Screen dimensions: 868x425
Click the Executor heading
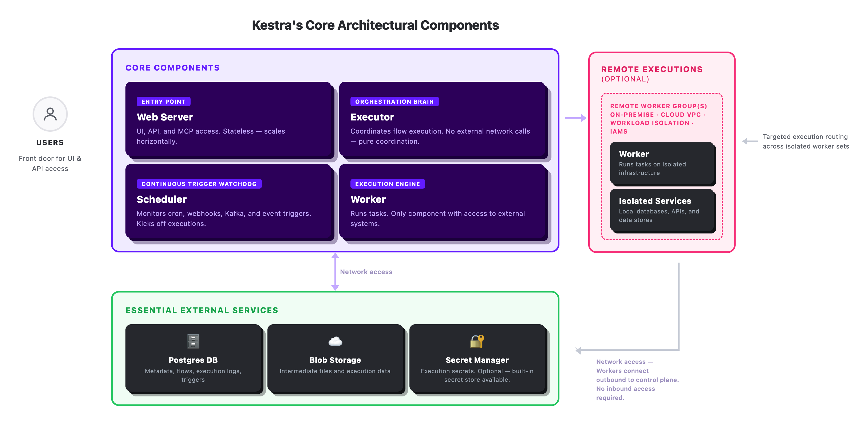372,117
